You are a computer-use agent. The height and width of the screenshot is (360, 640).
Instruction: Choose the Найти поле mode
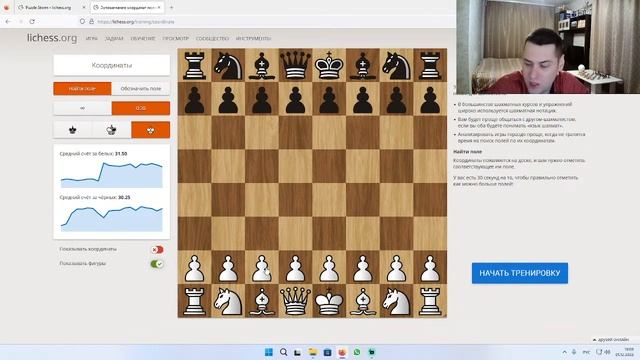coord(82,89)
